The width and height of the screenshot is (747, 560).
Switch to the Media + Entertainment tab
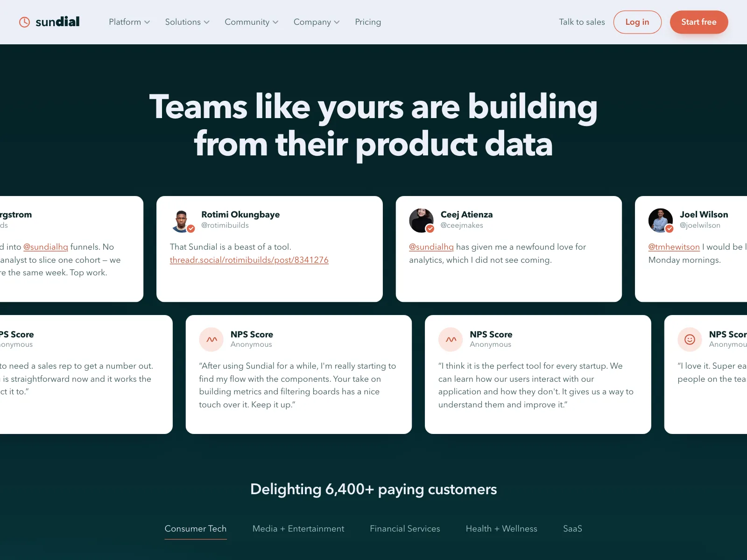pos(298,529)
